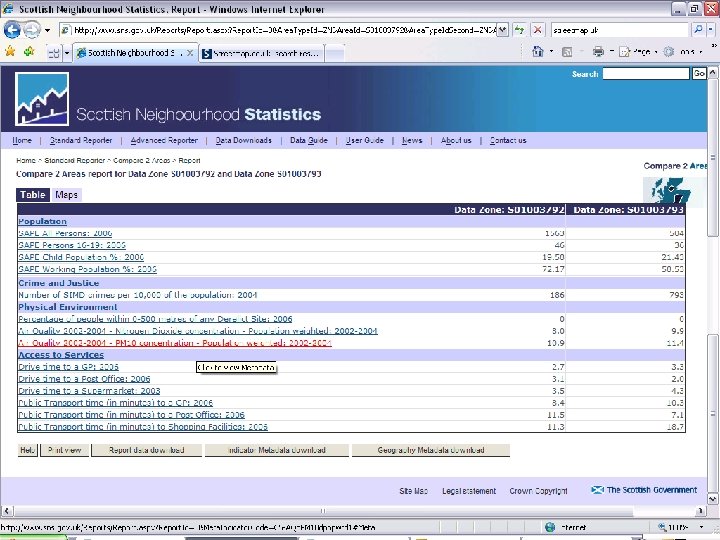Screen dimensions: 720x540
Task: Expand the address bar history dropdown
Action: 503,30
